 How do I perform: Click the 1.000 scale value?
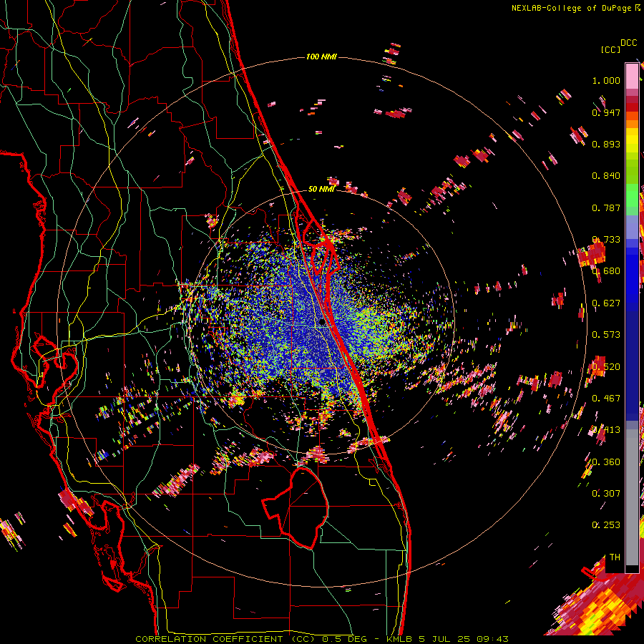point(606,80)
